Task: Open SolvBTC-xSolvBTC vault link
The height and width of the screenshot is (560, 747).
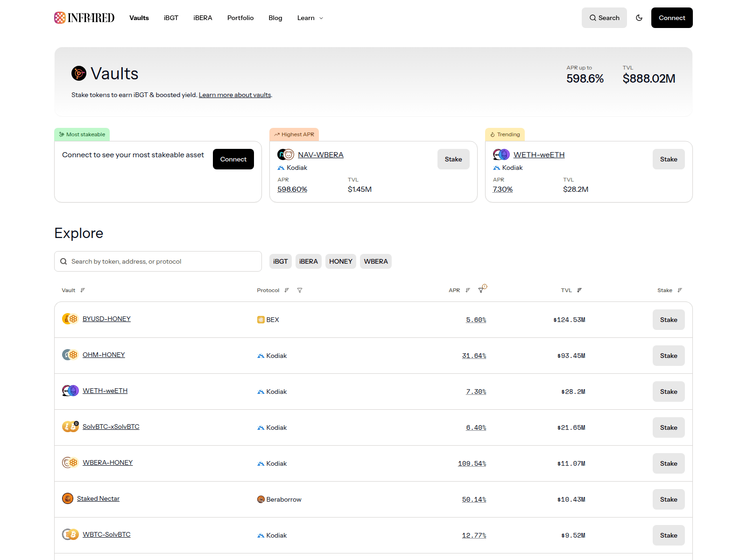Action: click(111, 427)
